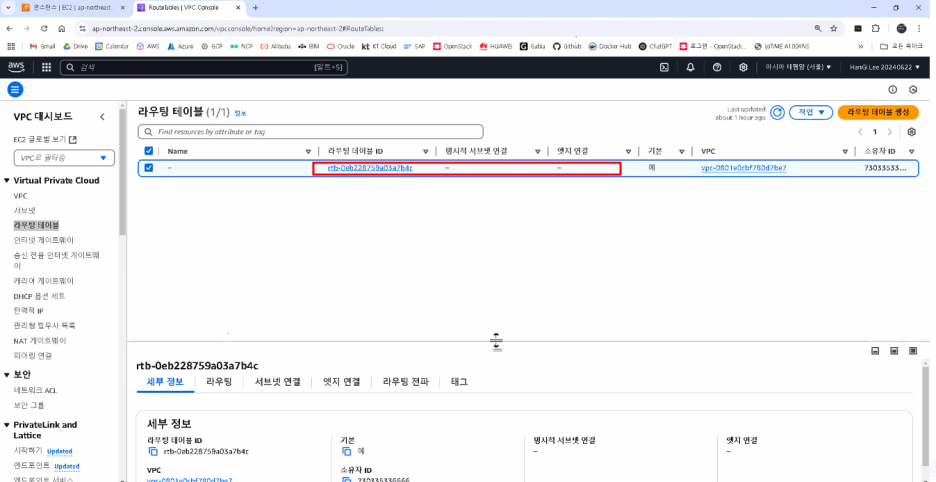Viewport: 936px width, 482px height.
Task: Switch to the 세부 정보 tab
Action: 165,382
